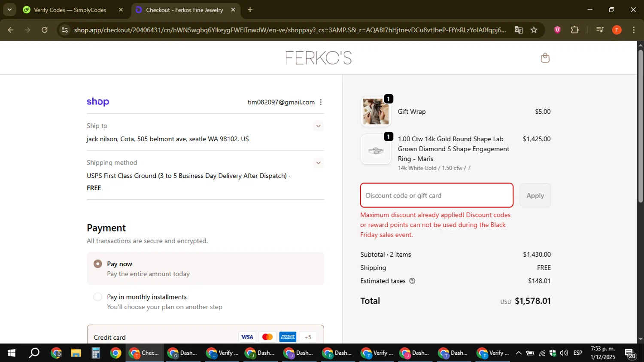Screen dimensions: 644x362
Task: Close the Checkout Ferkos tab
Action: [233, 10]
